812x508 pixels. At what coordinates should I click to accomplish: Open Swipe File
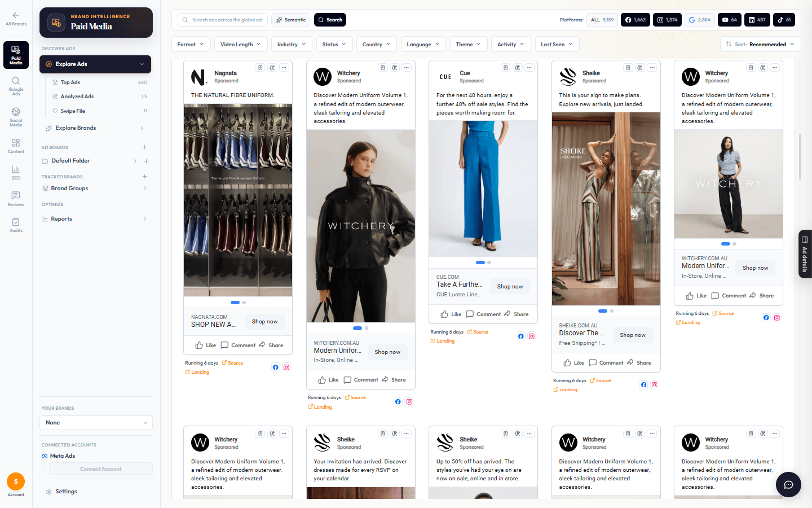tap(99, 111)
